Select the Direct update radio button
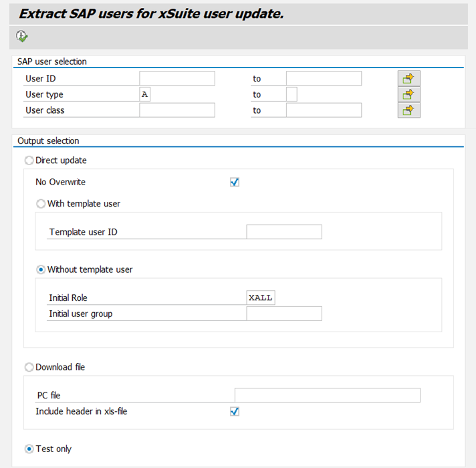476x468 pixels. (29, 160)
